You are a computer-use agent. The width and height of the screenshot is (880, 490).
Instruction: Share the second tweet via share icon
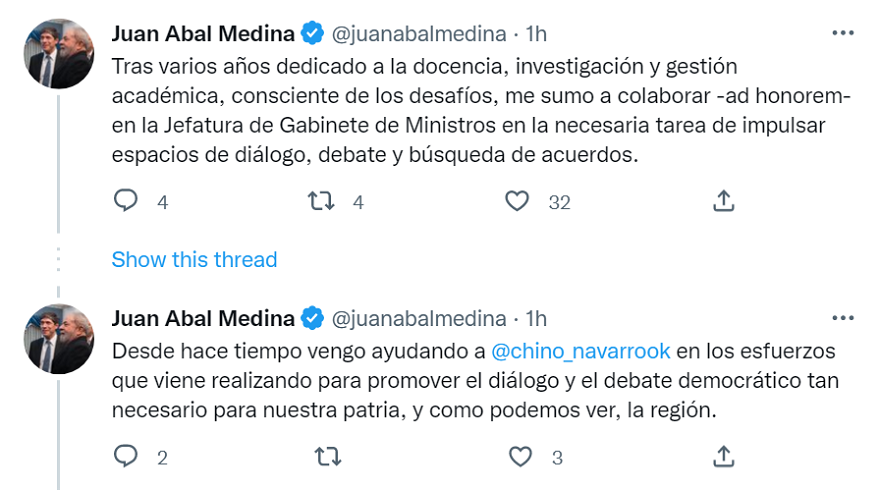click(723, 457)
